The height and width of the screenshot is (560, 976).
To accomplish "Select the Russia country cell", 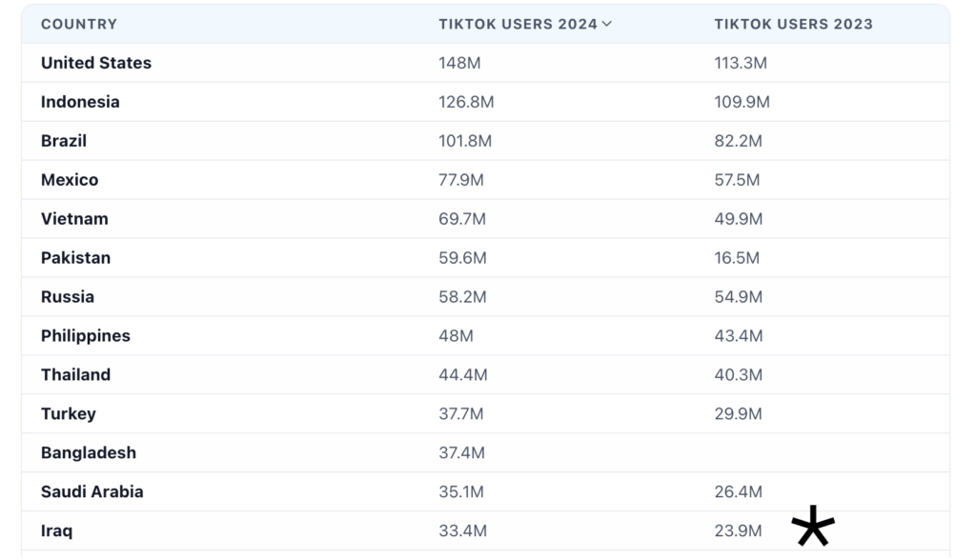I will click(68, 297).
